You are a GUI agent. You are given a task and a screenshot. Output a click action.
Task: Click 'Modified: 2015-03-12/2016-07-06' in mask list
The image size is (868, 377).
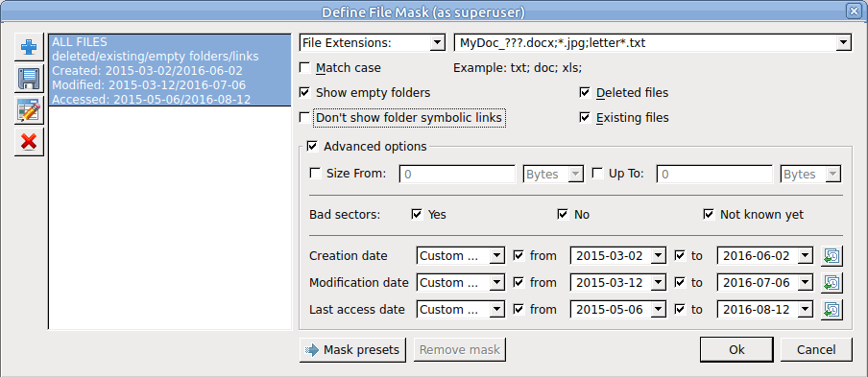coord(149,85)
